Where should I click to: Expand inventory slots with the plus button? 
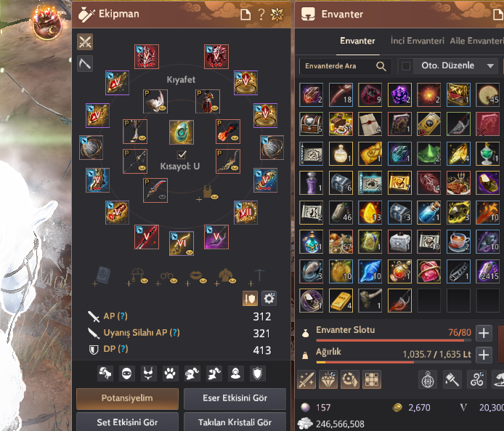click(484, 333)
